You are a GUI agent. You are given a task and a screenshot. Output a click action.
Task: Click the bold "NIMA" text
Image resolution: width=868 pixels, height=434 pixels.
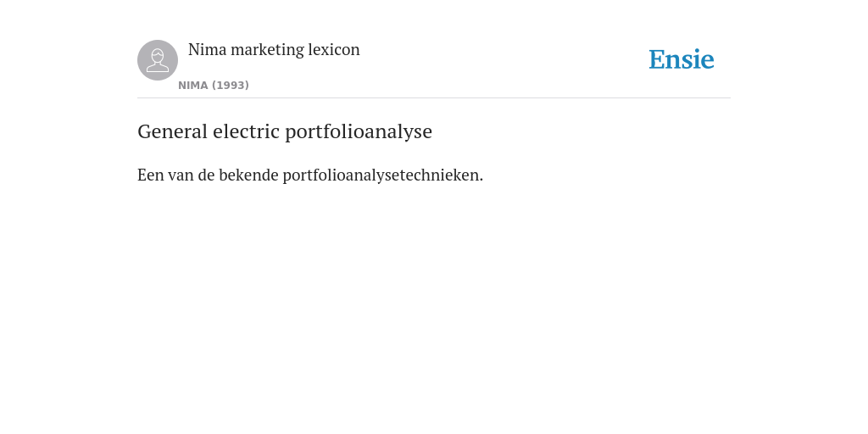(x=193, y=86)
